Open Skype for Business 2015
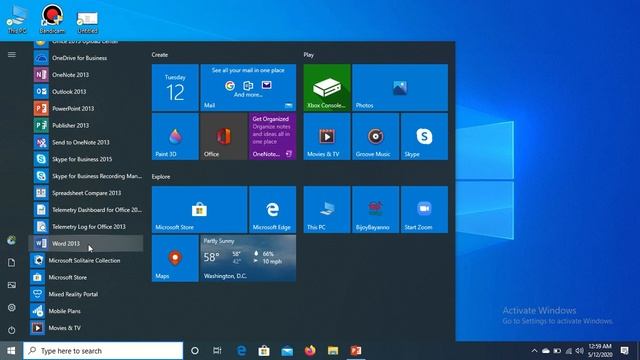 click(86, 159)
